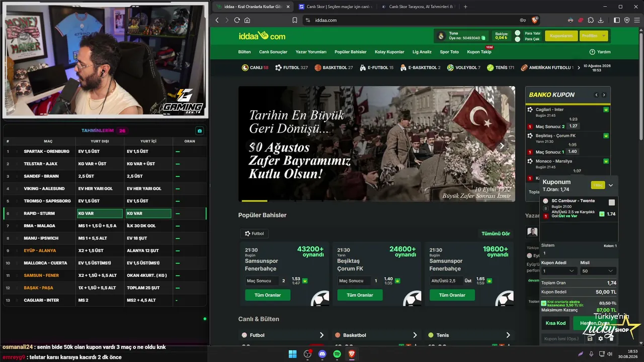Click the Tümünü Gör link

pos(496,234)
